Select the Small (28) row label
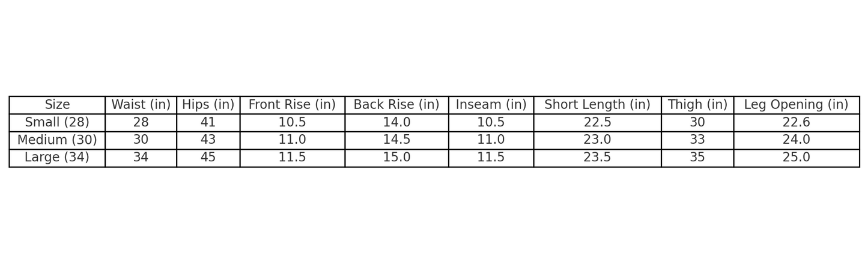Image resolution: width=868 pixels, height=263 pixels. click(x=57, y=122)
